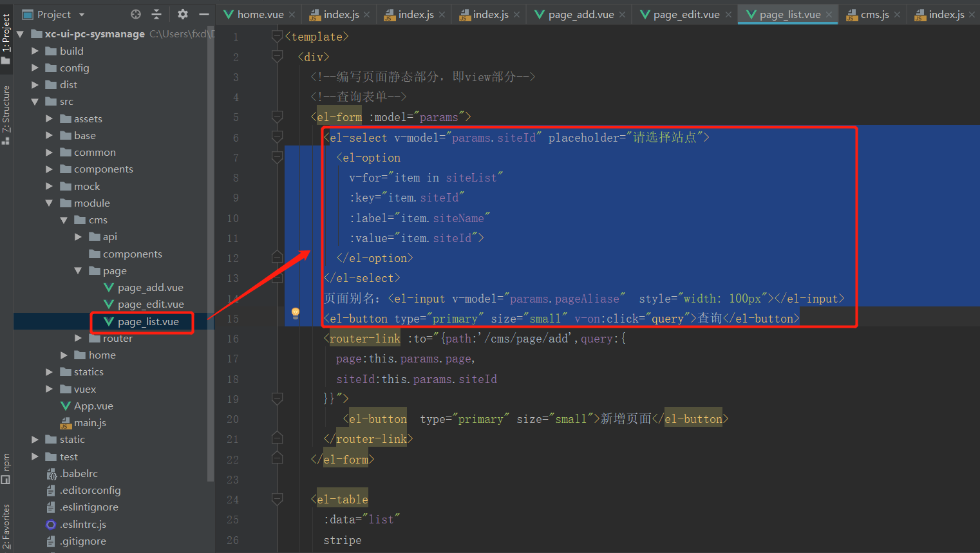980x553 pixels.
Task: Open the 1: Project tool window tab
Action: tap(6, 37)
